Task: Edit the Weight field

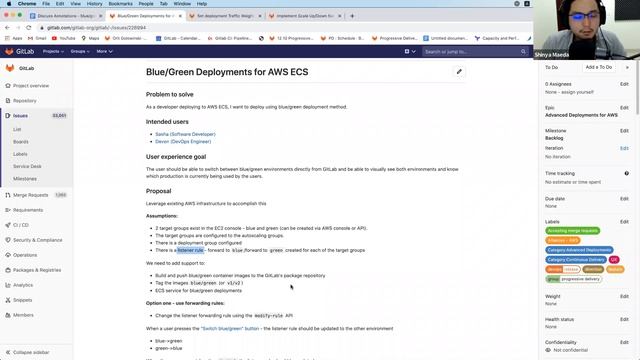Action: 624,297
